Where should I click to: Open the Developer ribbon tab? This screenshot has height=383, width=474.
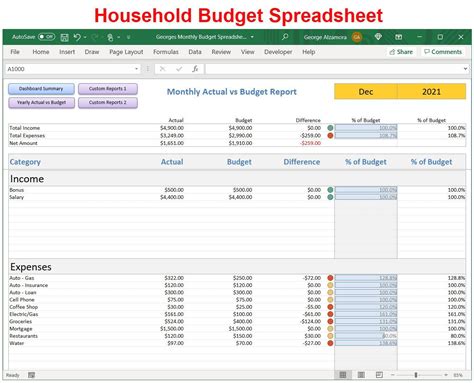[x=278, y=52]
